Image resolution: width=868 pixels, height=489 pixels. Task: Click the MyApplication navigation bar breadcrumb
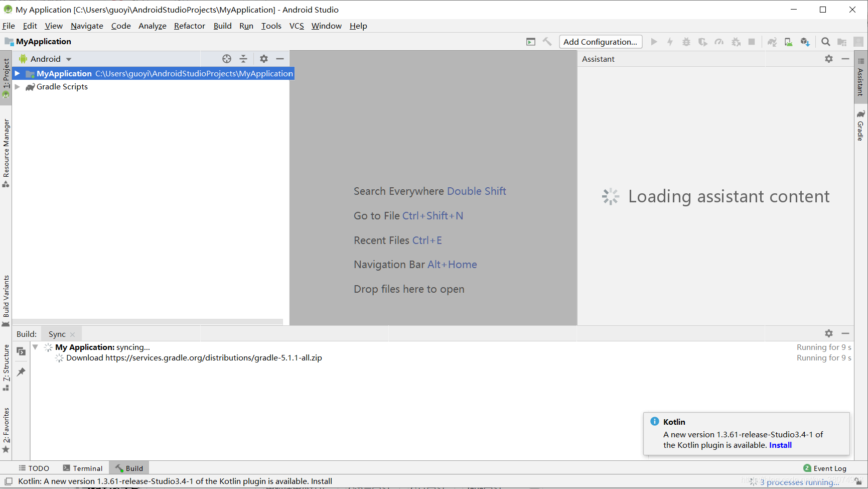[38, 41]
